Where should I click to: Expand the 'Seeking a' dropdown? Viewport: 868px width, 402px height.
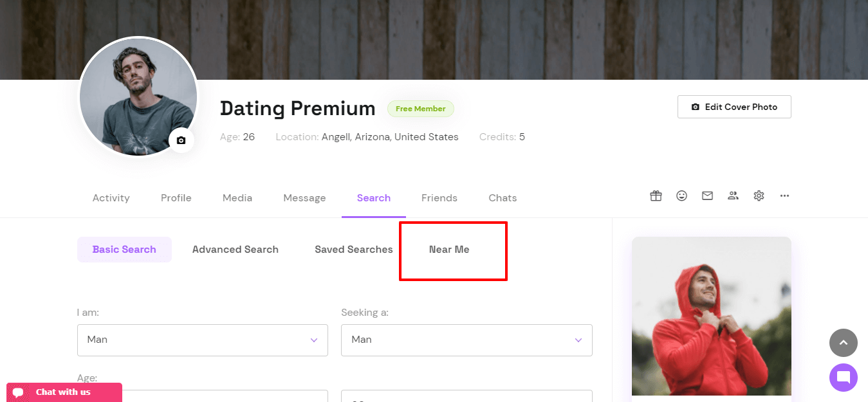[466, 340]
